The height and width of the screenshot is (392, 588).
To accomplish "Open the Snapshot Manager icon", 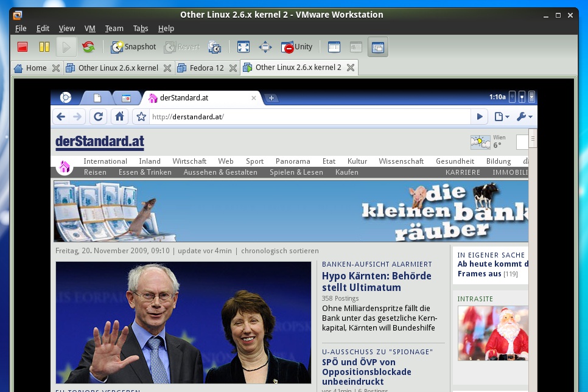I will pos(215,47).
